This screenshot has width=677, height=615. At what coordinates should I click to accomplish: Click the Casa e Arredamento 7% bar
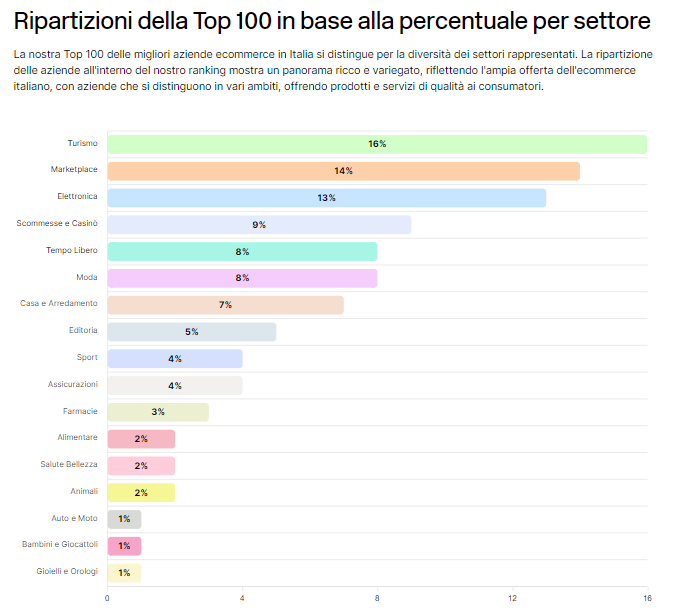[225, 305]
